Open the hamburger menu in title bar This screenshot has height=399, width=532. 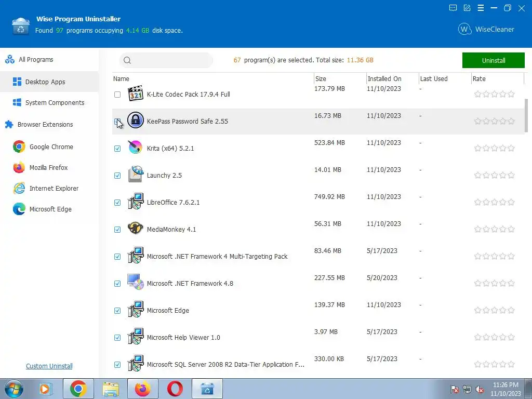click(x=481, y=8)
